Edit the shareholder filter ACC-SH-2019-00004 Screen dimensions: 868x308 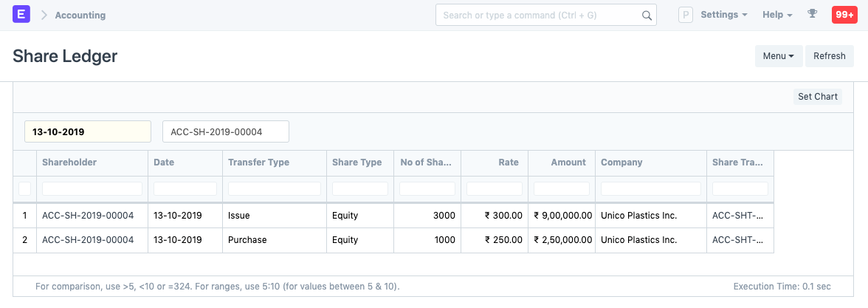point(225,131)
